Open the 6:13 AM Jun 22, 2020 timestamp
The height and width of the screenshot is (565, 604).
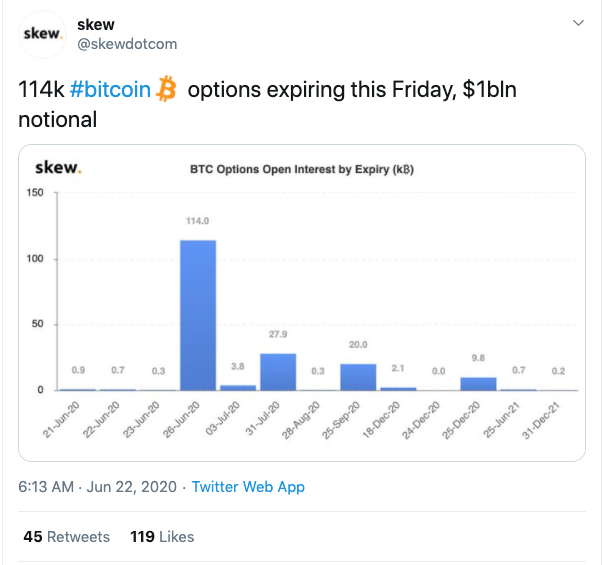tap(97, 487)
